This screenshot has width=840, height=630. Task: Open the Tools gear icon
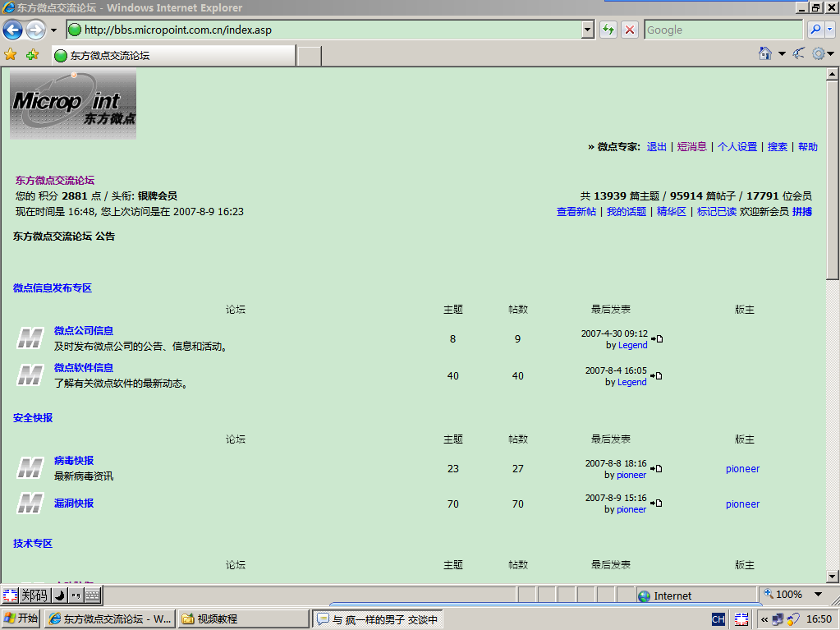pos(818,54)
